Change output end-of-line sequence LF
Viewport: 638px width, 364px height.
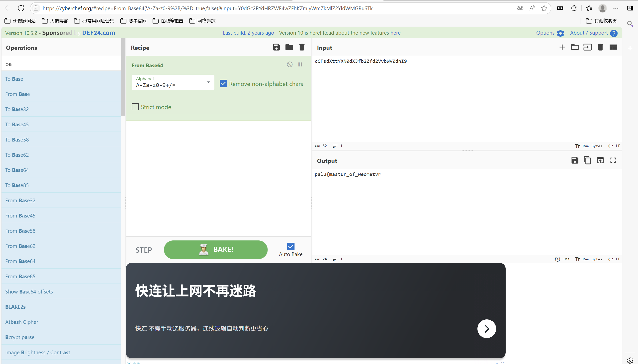pos(614,259)
